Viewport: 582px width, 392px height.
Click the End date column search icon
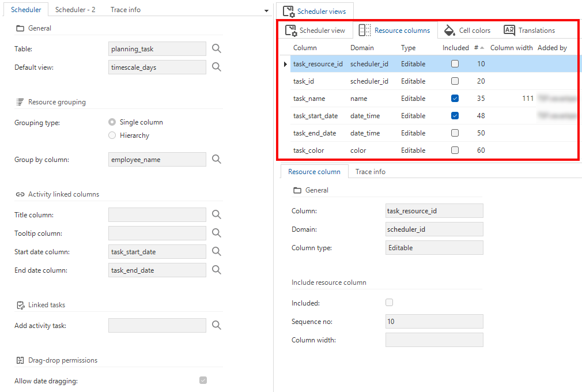click(217, 270)
